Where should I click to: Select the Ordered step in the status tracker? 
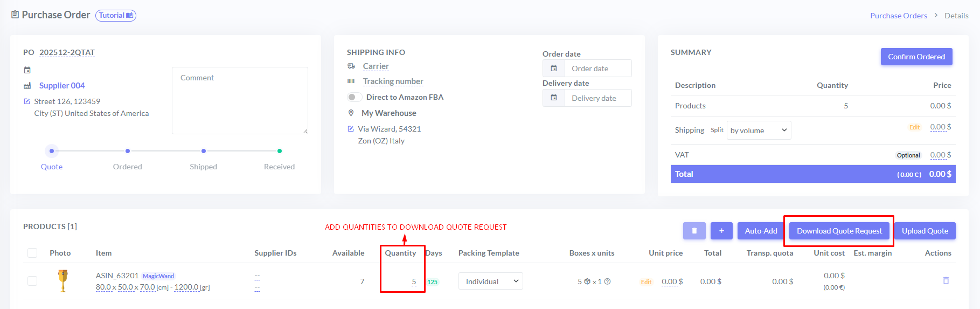(x=128, y=152)
